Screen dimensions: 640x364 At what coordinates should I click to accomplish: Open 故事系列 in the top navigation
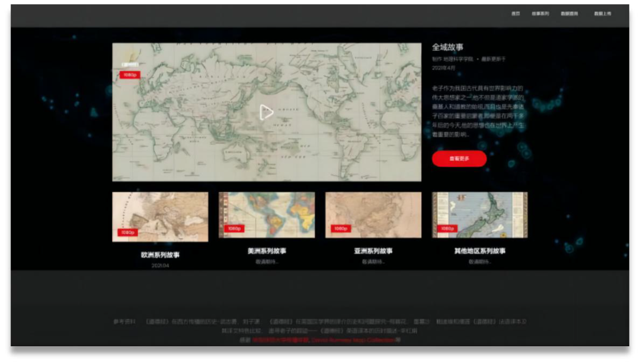click(540, 14)
